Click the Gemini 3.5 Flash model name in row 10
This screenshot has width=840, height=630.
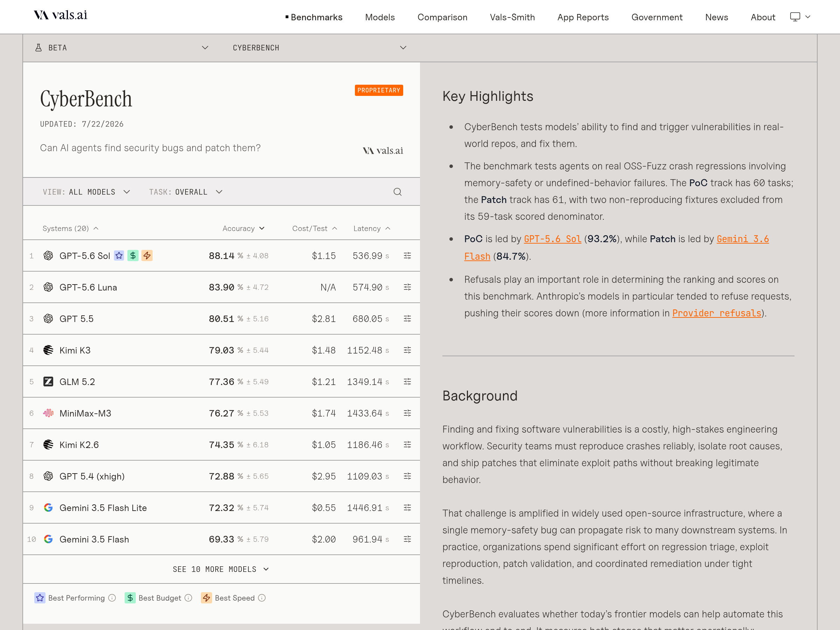[x=94, y=539]
